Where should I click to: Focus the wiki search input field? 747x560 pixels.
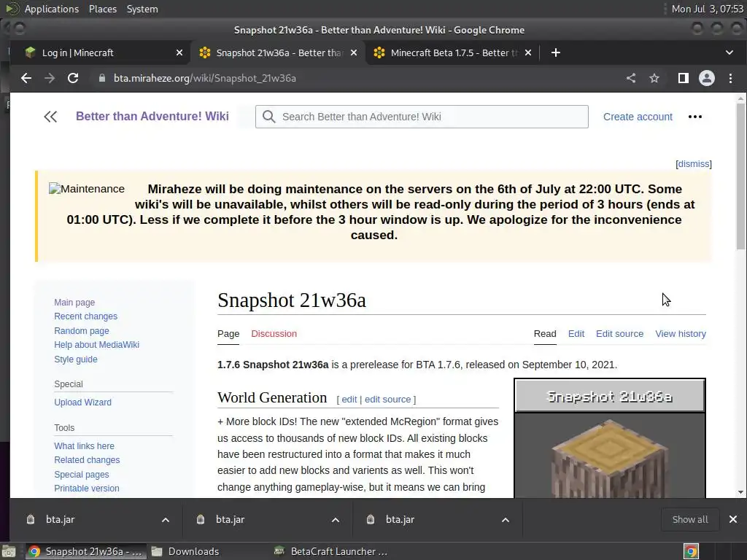[x=422, y=117]
